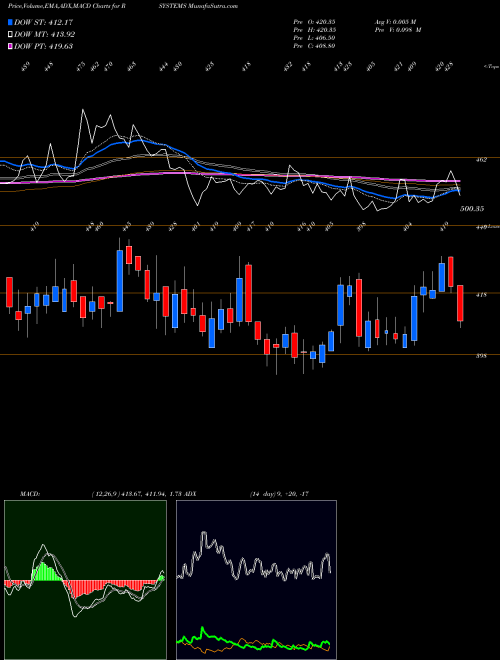The width and height of the screenshot is (500, 660).
Task: Click the 'Pre O: 420.35' open value
Action: pyautogui.click(x=314, y=21)
